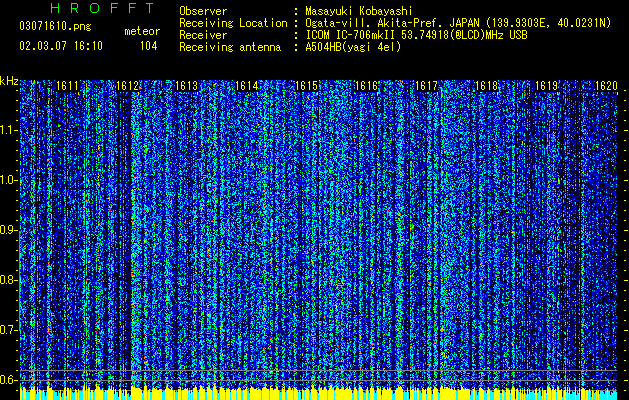Click the 1613 time marker
The height and width of the screenshot is (400, 629).
[x=187, y=86]
